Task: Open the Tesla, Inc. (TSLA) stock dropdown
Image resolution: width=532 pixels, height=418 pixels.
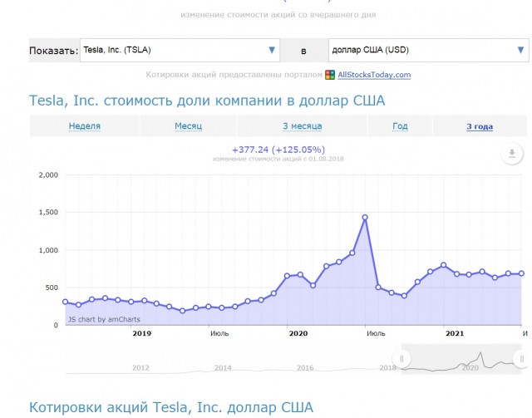Action: tap(180, 51)
